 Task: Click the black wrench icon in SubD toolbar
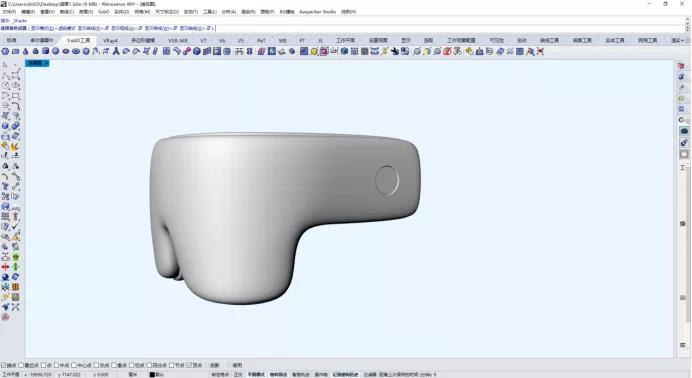click(x=395, y=51)
